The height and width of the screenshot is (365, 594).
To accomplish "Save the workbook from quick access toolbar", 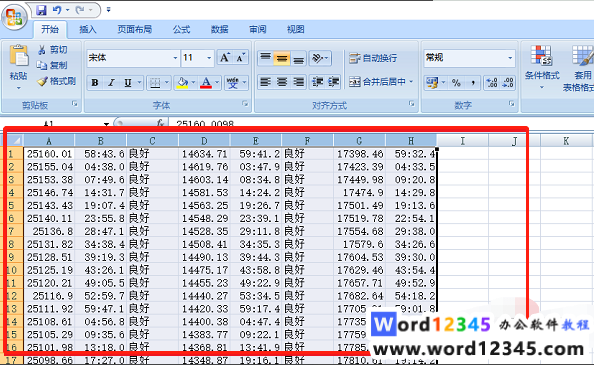I will [x=41, y=10].
